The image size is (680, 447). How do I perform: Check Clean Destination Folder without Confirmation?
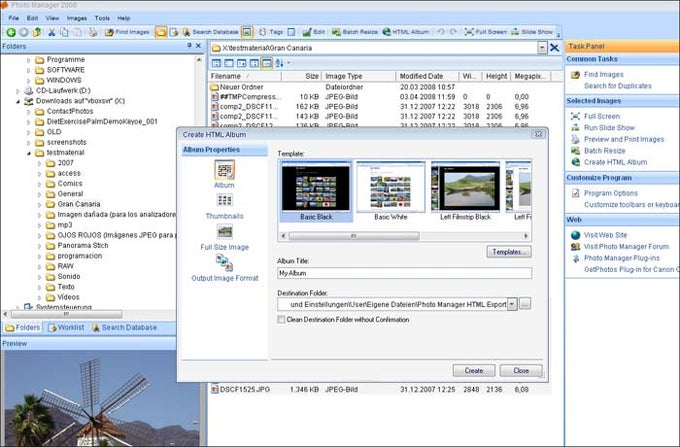(281, 320)
